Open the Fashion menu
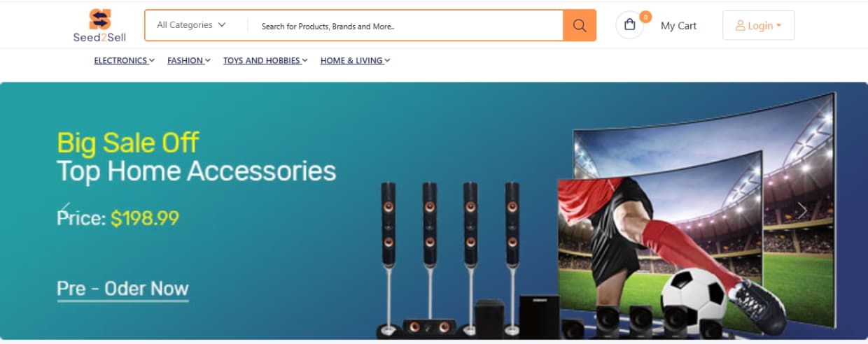Image resolution: width=868 pixels, height=344 pixels. [x=189, y=61]
